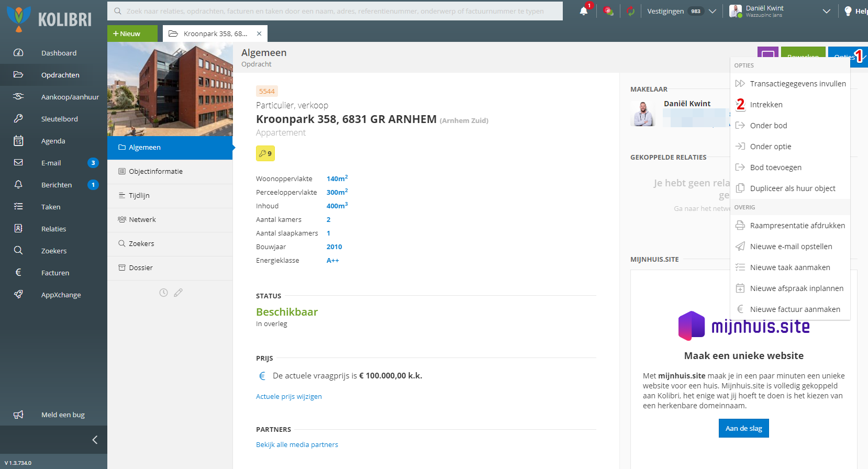Screen dimensions: 868x469
Task: Click the refresh sync icon in top bar
Action: pos(631,11)
